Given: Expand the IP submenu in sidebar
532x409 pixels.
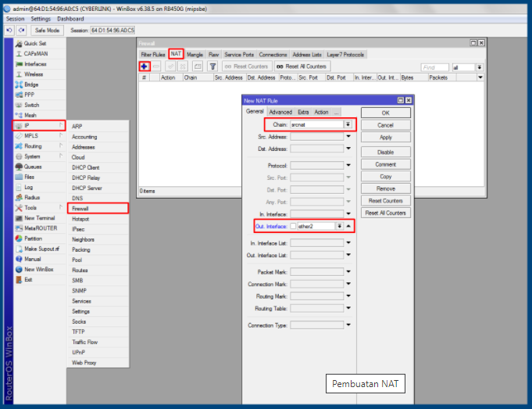Looking at the screenshot, I should tap(39, 126).
